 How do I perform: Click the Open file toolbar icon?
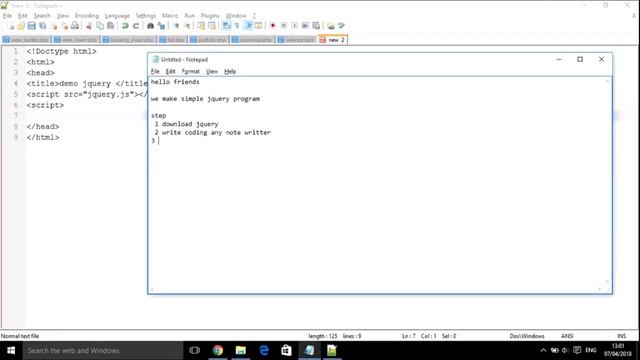(x=21, y=26)
